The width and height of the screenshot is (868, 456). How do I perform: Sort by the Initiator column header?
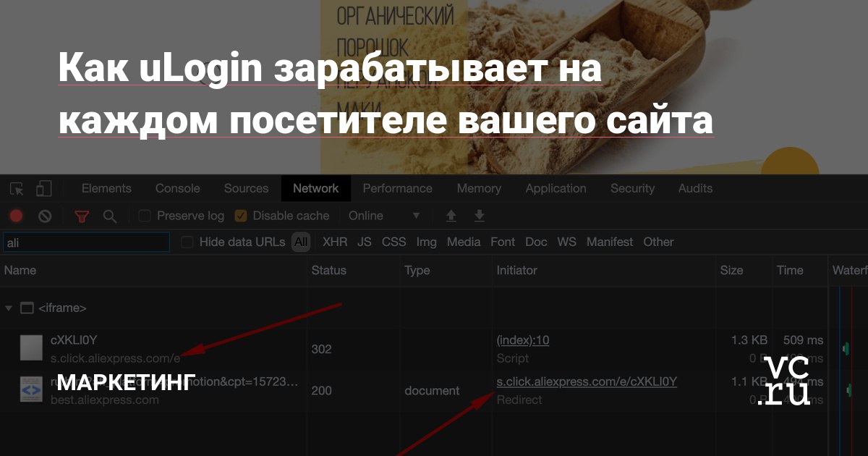point(517,270)
